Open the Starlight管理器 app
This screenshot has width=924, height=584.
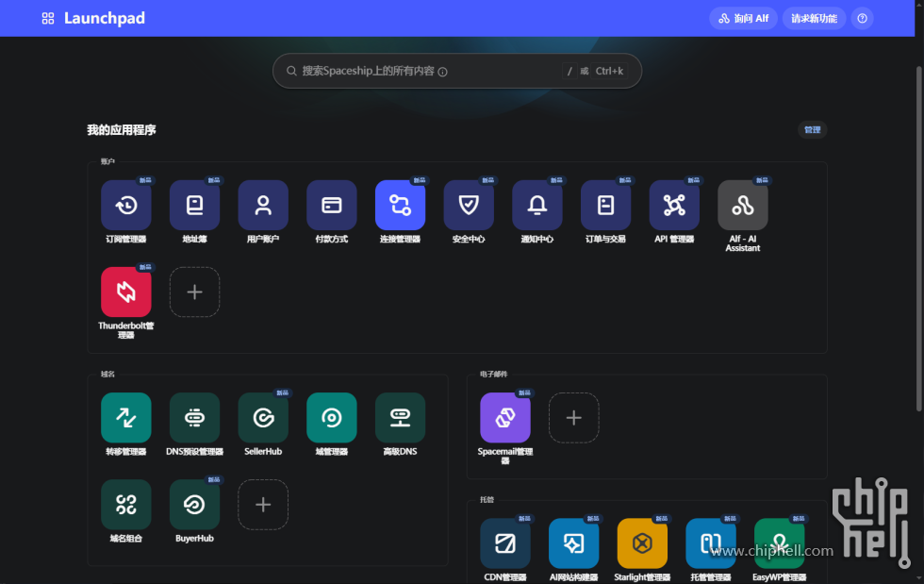642,543
